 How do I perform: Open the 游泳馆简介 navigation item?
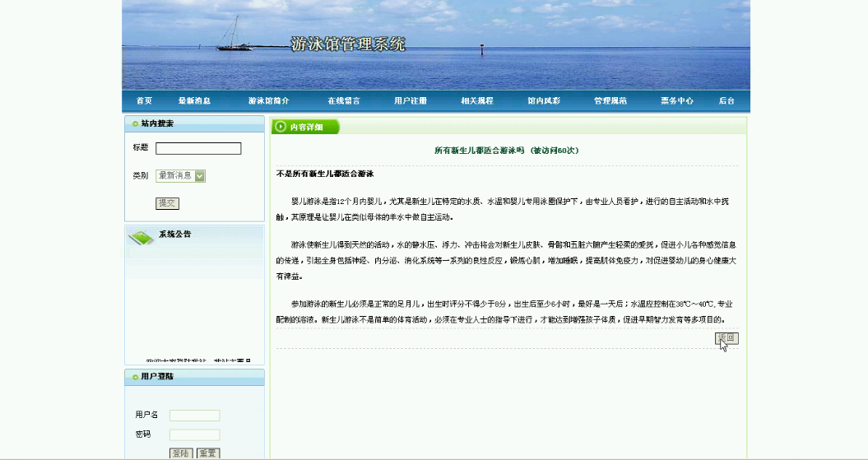pos(268,100)
